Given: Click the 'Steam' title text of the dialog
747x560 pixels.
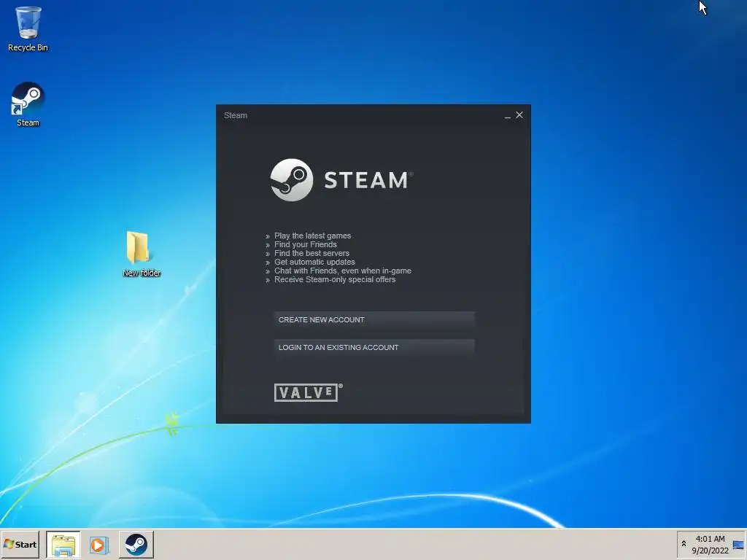Looking at the screenshot, I should click(x=236, y=115).
